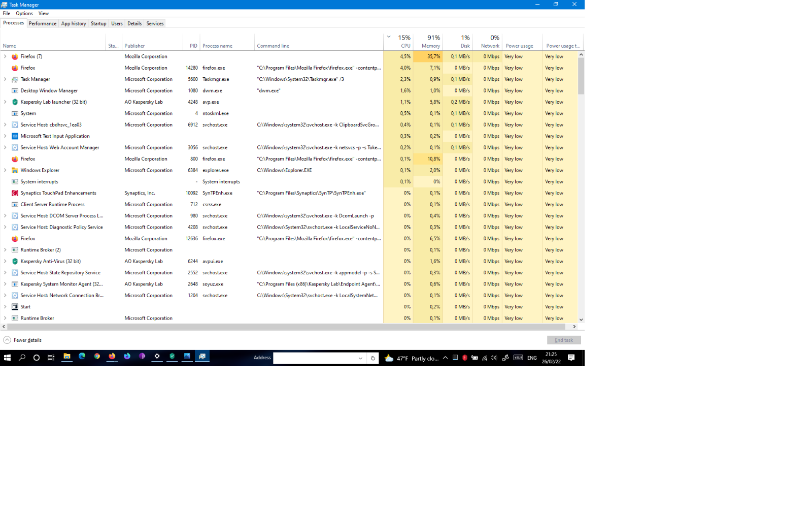Click the Start process row icon

[15, 307]
